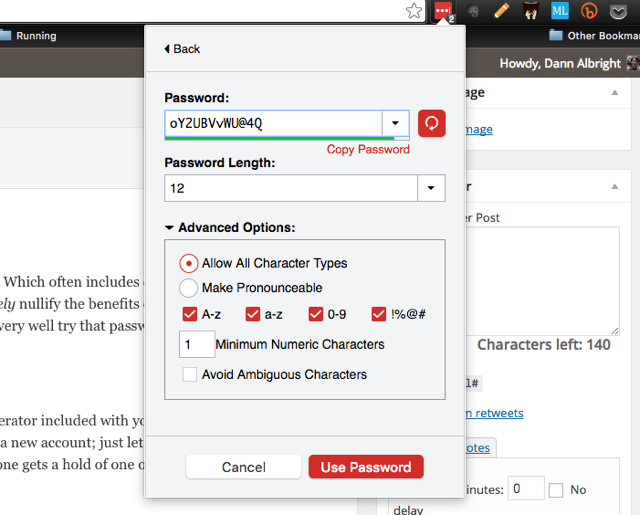
Task: Click the ML extension icon
Action: pos(560,11)
